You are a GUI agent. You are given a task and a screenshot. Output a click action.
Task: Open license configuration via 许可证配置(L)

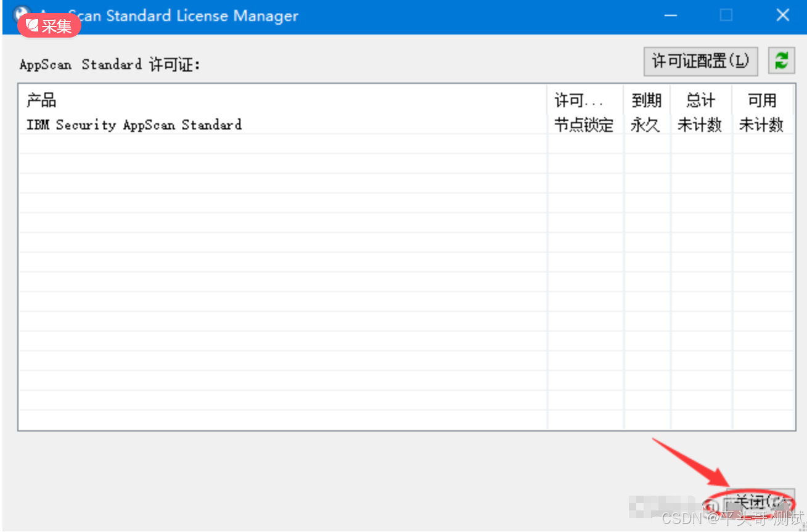700,61
